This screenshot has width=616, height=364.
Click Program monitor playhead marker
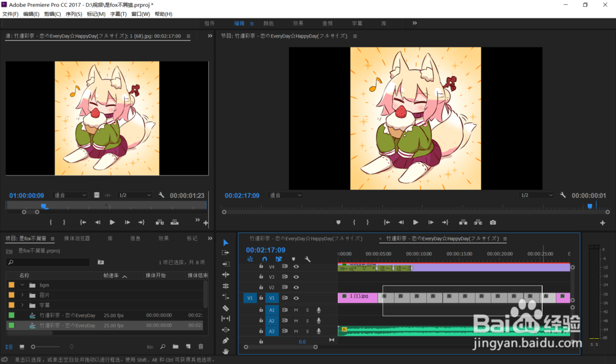pyautogui.click(x=590, y=206)
